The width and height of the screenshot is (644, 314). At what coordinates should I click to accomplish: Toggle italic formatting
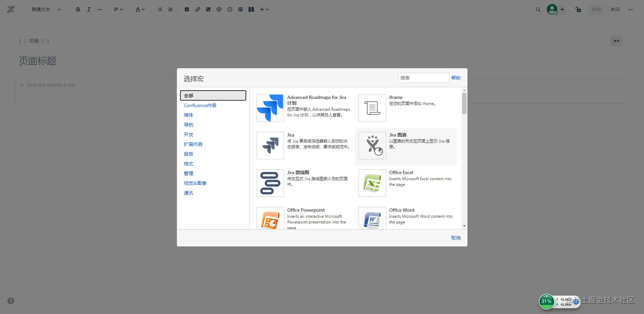(89, 9)
